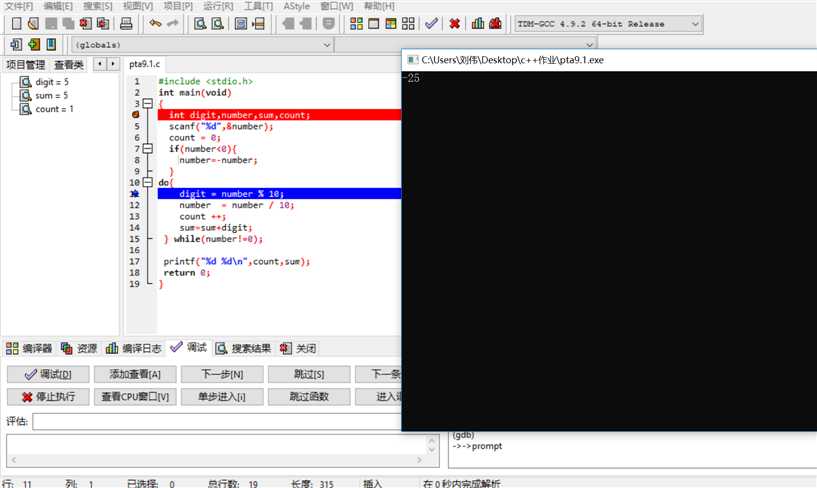Switch to the 编译器 bottom tab
Viewport: 817px width, 488px height.
[29, 348]
